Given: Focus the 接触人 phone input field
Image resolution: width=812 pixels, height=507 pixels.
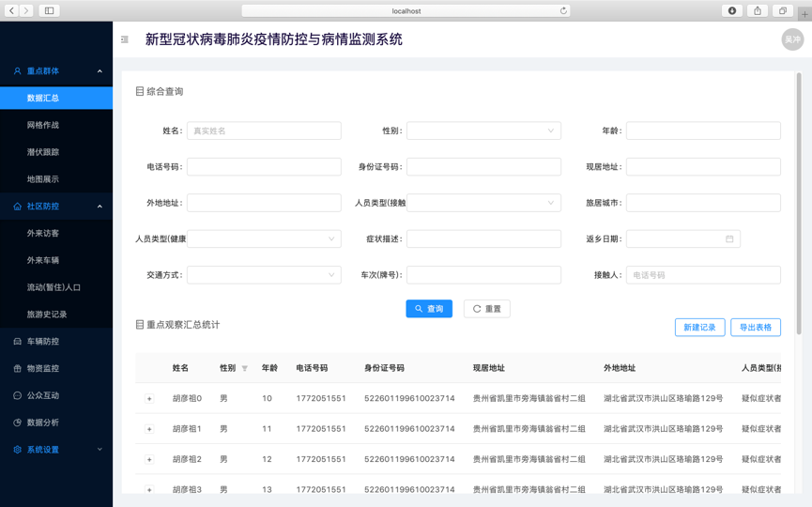Looking at the screenshot, I should (703, 274).
